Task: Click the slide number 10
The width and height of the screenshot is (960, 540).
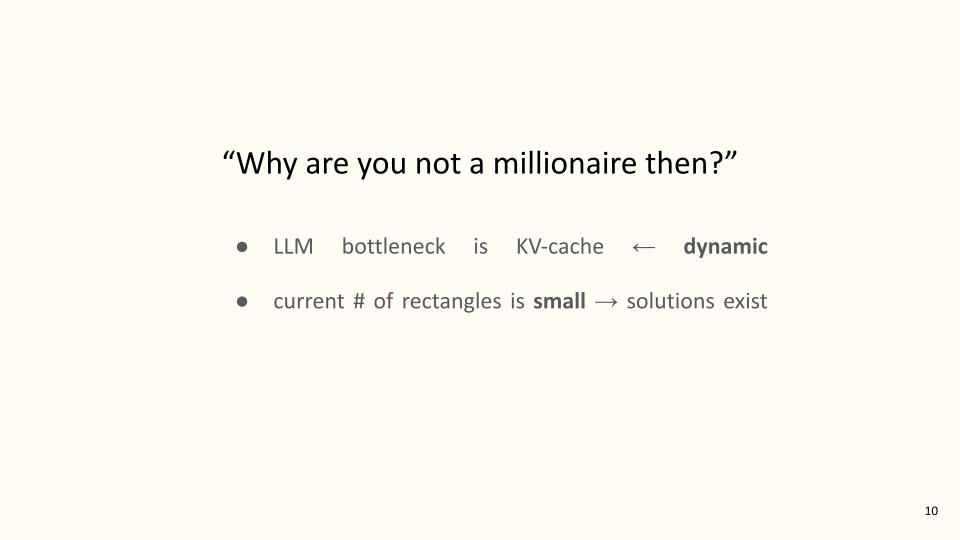Action: pyautogui.click(x=931, y=511)
